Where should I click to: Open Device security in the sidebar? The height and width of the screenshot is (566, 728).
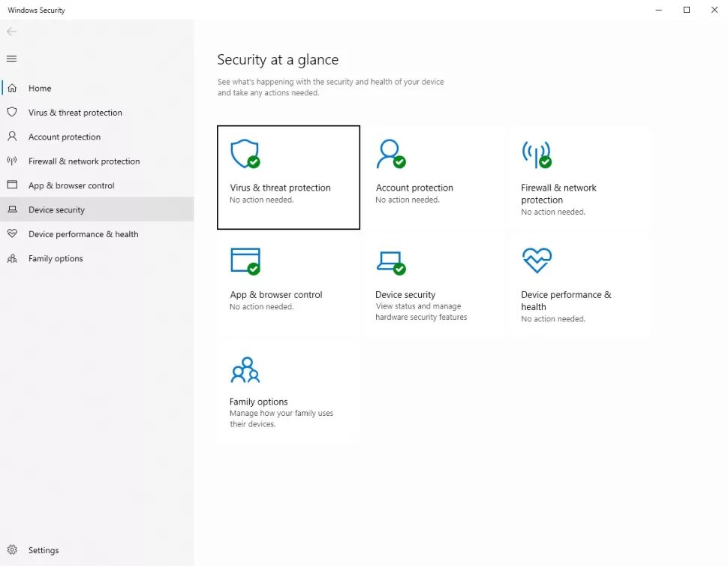[97, 209]
